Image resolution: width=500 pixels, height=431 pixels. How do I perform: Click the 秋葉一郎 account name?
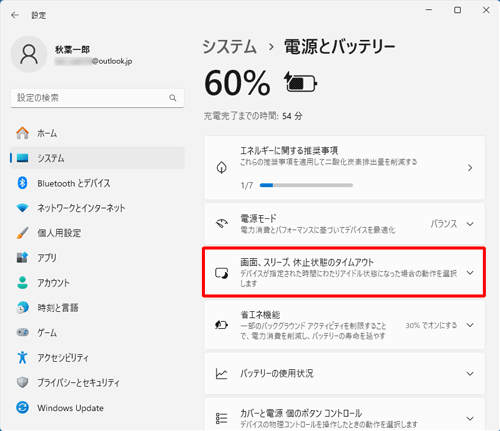(x=72, y=50)
